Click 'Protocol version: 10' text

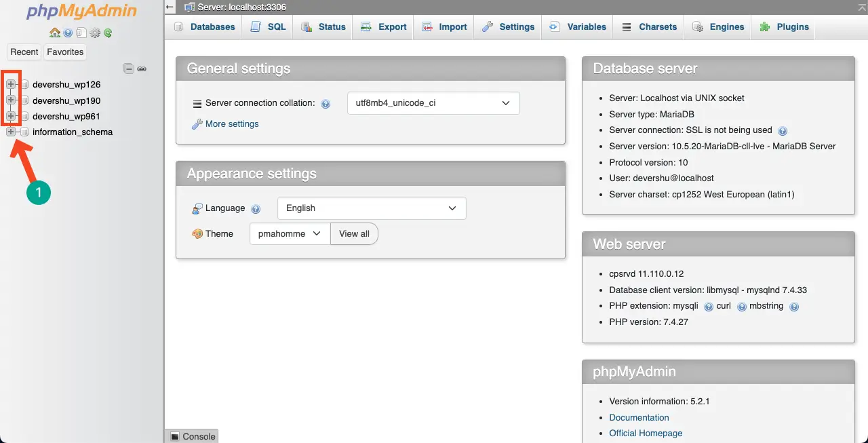[648, 162]
